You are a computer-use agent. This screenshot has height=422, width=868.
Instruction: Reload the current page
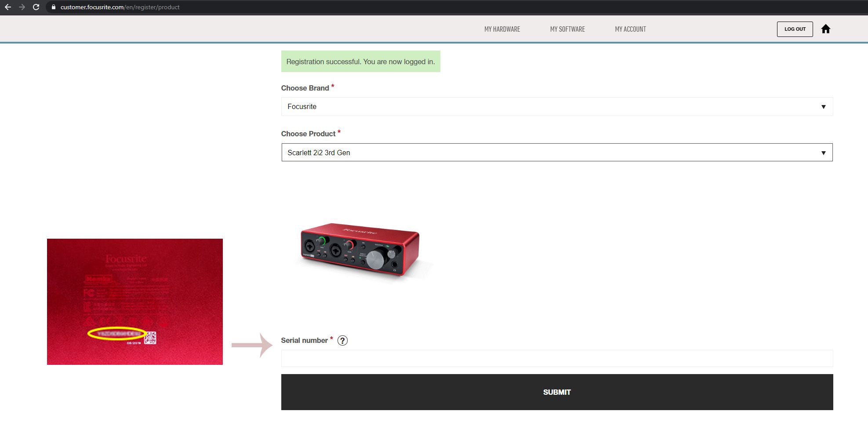pos(36,7)
